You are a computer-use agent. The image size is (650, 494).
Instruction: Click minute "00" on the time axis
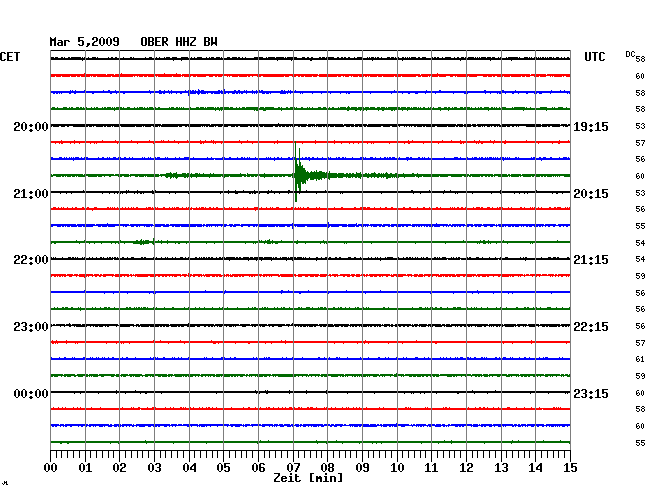[x=51, y=467]
